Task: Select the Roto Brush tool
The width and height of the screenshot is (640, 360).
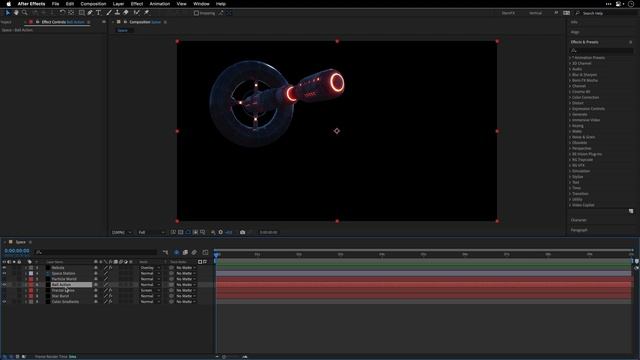Action: click(x=136, y=13)
